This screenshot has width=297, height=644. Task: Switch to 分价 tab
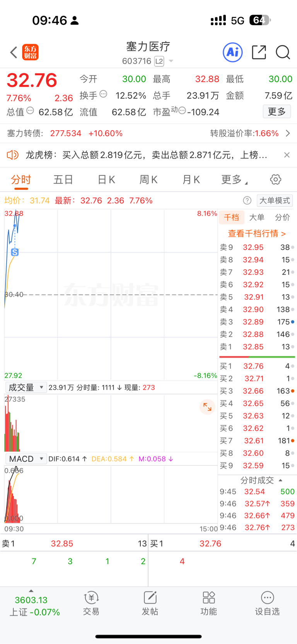pyautogui.click(x=282, y=217)
